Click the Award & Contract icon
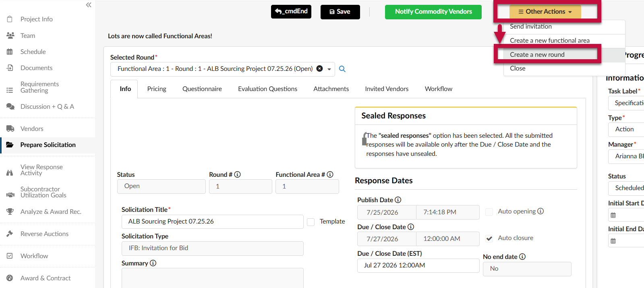Image resolution: width=644 pixels, height=288 pixels. [10, 278]
